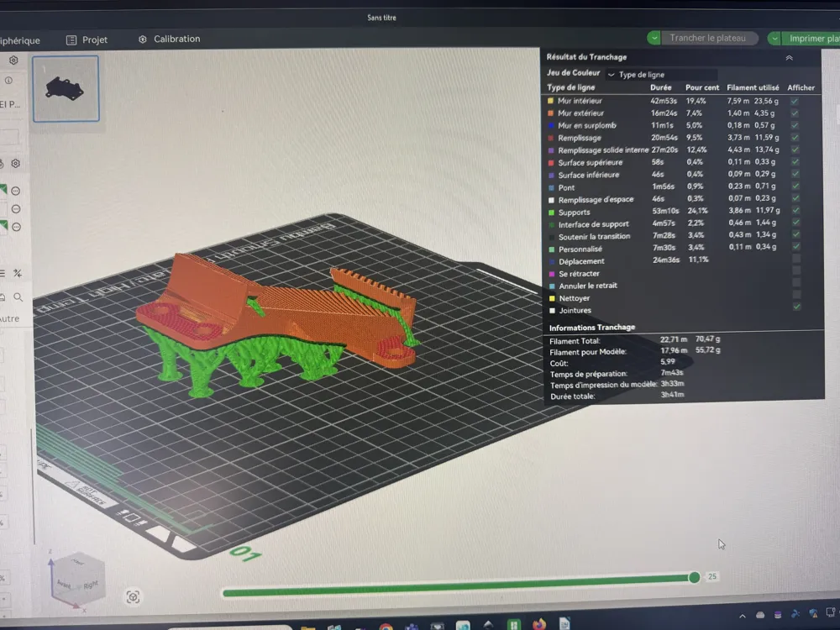The image size is (840, 630).
Task: Click the Coût value 5,99
Action: (x=668, y=361)
